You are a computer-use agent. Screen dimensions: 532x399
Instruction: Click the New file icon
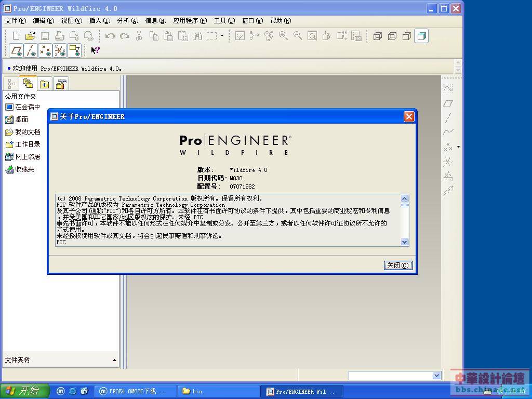click(16, 36)
